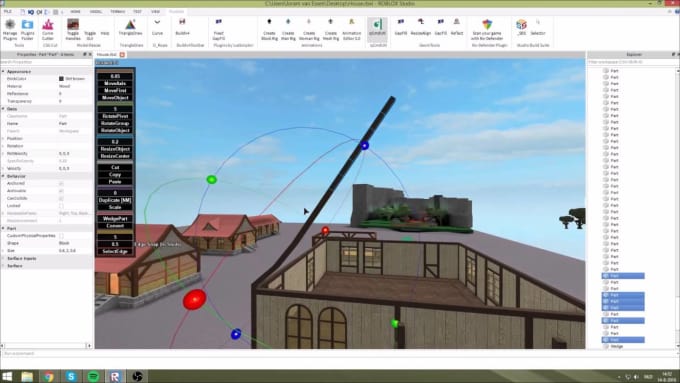Toggle the CanCollide checkbox
This screenshot has width=680, height=383.
click(x=61, y=198)
